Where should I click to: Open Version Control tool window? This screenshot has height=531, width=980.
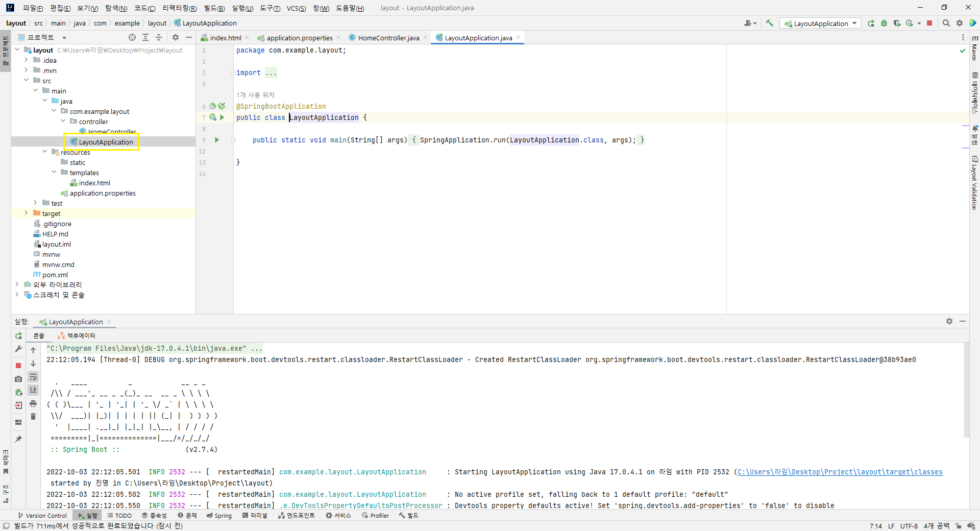click(x=42, y=516)
